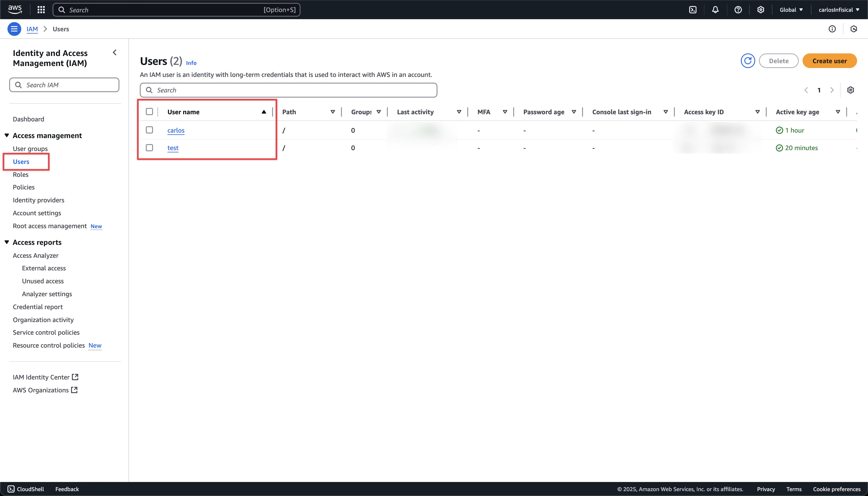Click the AWS global search field

click(x=177, y=10)
